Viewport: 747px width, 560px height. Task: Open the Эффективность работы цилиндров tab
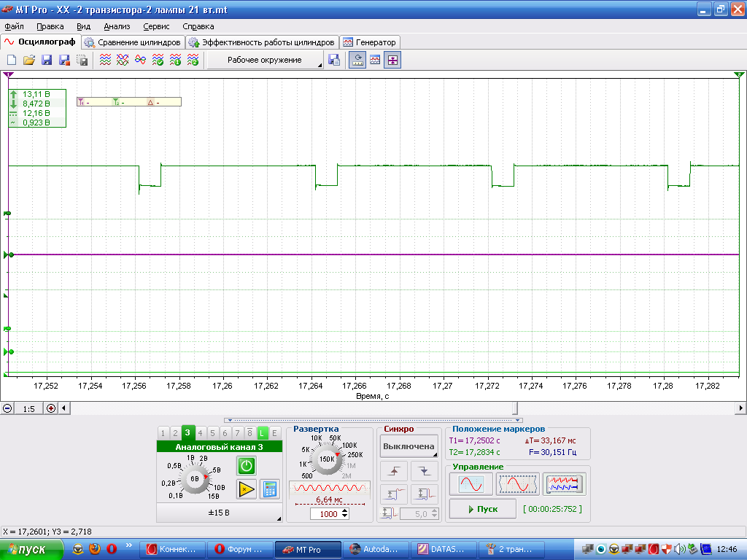(263, 42)
